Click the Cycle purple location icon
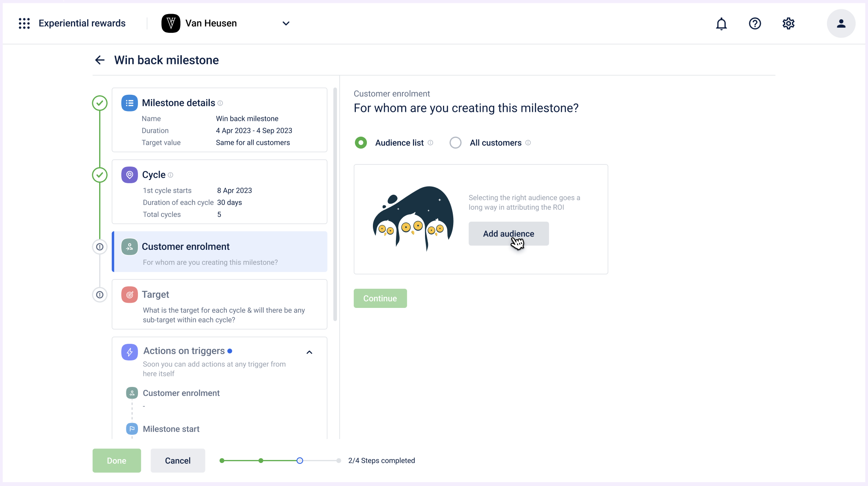The height and width of the screenshot is (486, 868). (x=129, y=175)
